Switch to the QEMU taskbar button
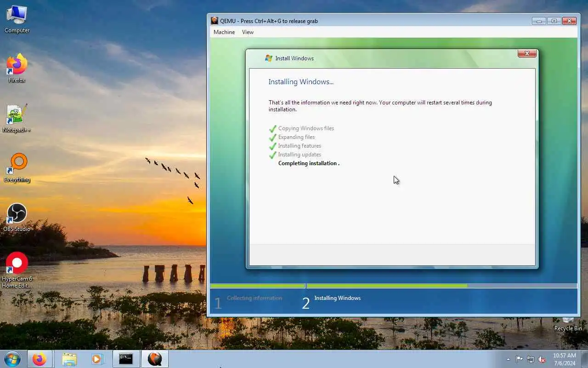Screen dimensions: 588x368 [x=155, y=359]
